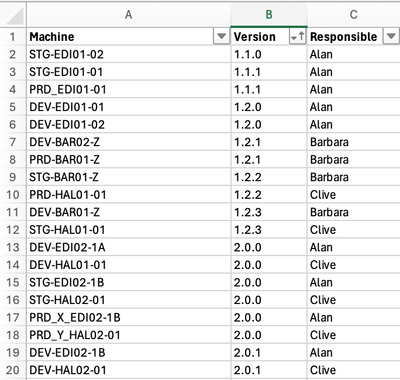Select cell DEV-EDI02-1A
400x380 pixels.
click(x=129, y=247)
